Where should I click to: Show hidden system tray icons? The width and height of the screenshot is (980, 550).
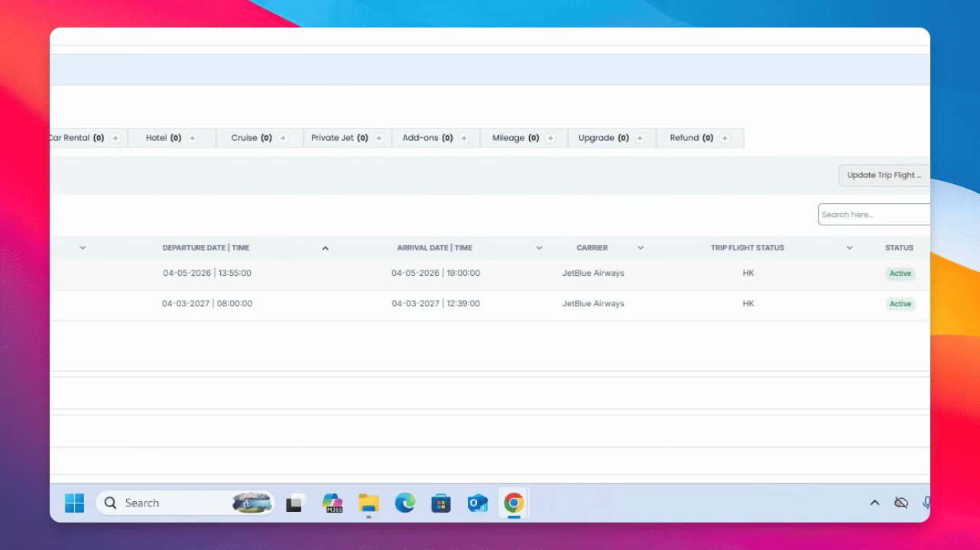tap(875, 503)
